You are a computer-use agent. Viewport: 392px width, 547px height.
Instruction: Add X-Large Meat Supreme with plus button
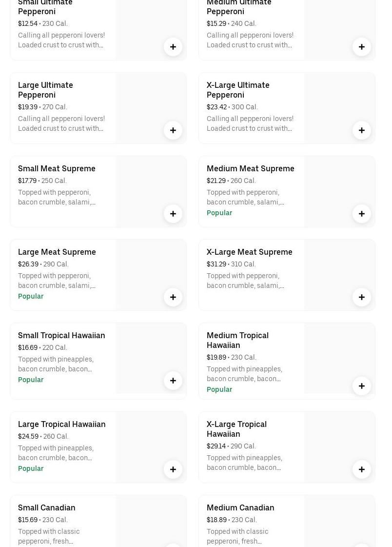[x=362, y=297]
